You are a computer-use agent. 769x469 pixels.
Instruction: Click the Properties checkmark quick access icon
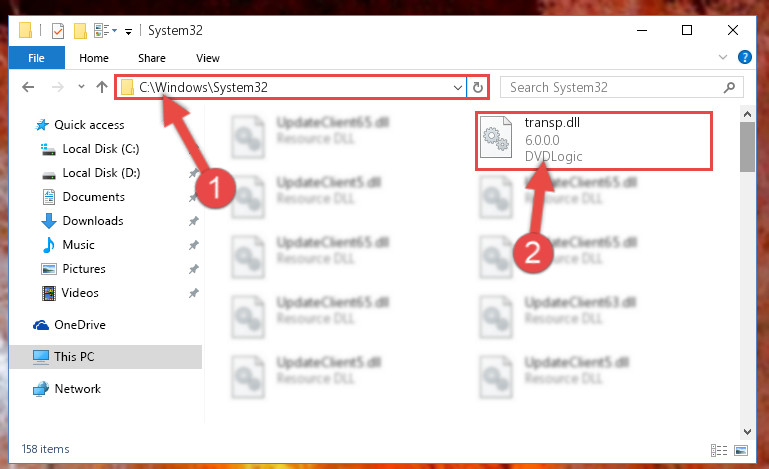(58, 31)
